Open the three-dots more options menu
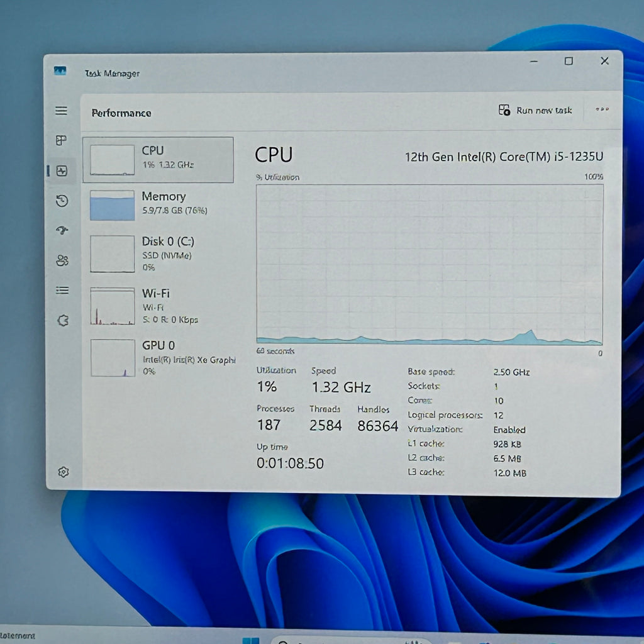The image size is (644, 644). tap(602, 109)
